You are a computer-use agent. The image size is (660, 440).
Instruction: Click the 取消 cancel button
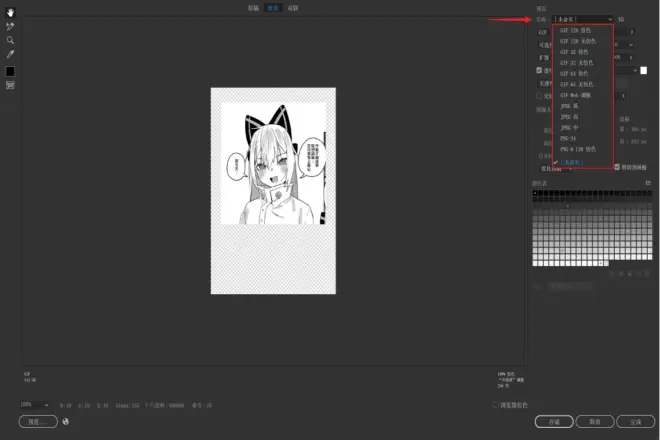[595, 421]
